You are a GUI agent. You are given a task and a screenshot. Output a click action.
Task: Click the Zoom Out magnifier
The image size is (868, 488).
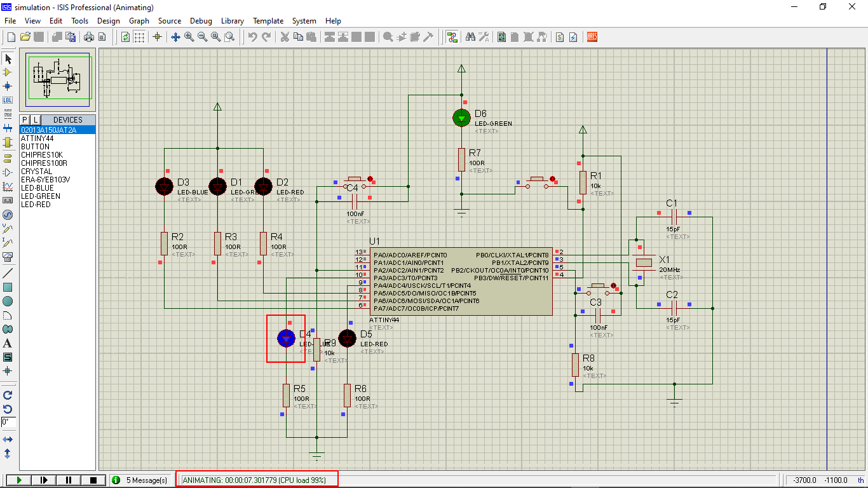click(x=202, y=37)
